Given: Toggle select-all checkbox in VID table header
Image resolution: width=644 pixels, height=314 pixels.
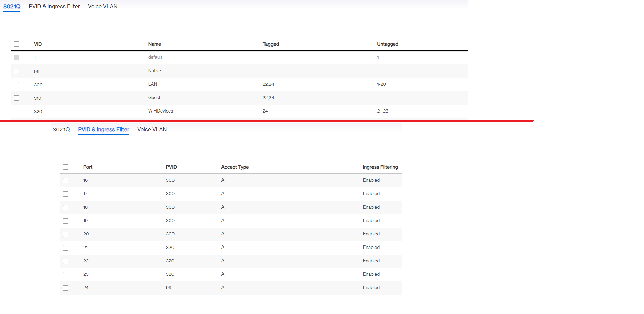Looking at the screenshot, I should coord(16,44).
